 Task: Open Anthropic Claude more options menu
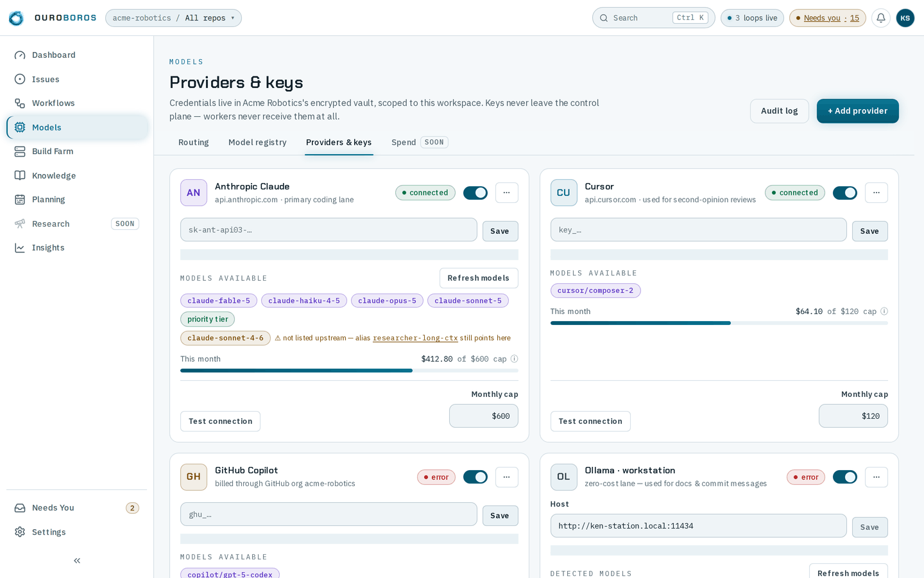[x=507, y=193]
